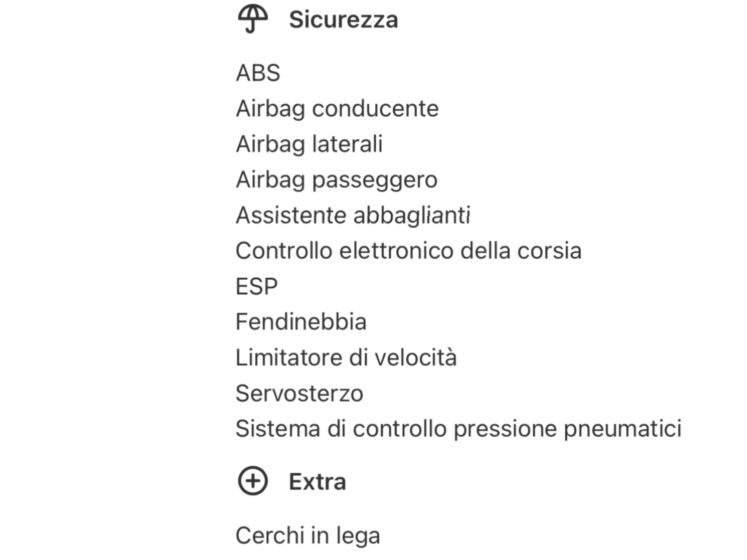Click the ESP feature entry
The image size is (747, 560).
[256, 287]
